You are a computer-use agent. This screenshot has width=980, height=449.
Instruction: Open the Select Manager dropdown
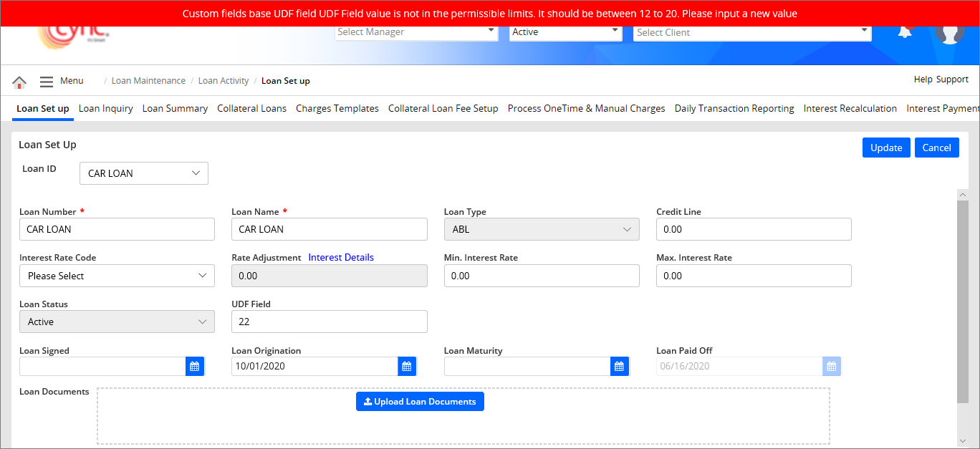pyautogui.click(x=416, y=32)
